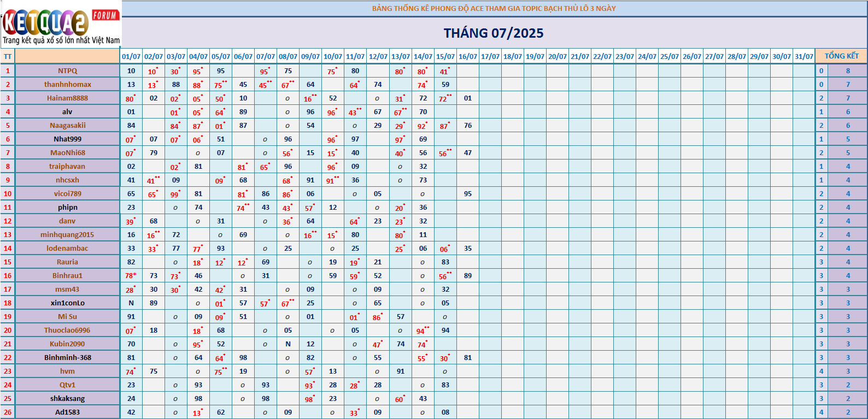Viewport: 868px width, 419px height.
Task: Click alv's 06/07 cell 89
Action: point(243,111)
